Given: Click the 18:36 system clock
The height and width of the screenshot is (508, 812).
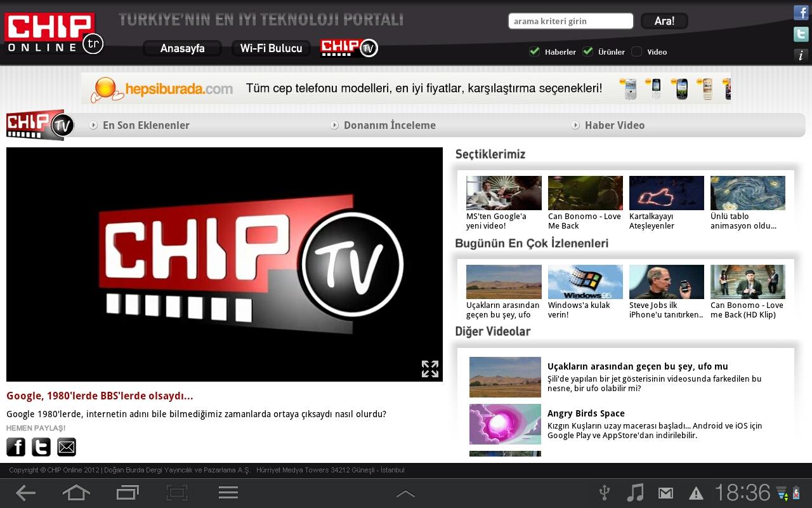Looking at the screenshot, I should click(x=742, y=493).
